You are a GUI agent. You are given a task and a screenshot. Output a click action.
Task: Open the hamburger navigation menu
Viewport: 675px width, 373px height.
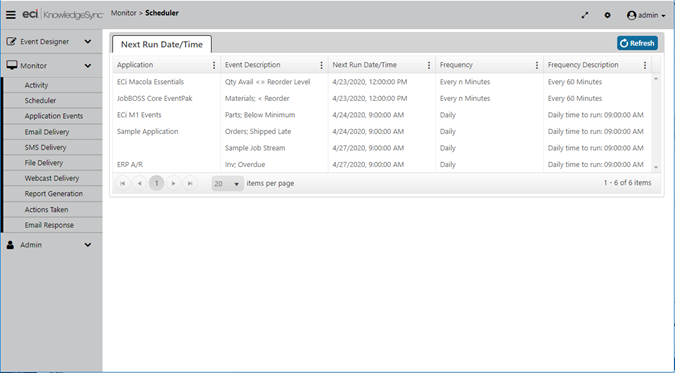[11, 15]
